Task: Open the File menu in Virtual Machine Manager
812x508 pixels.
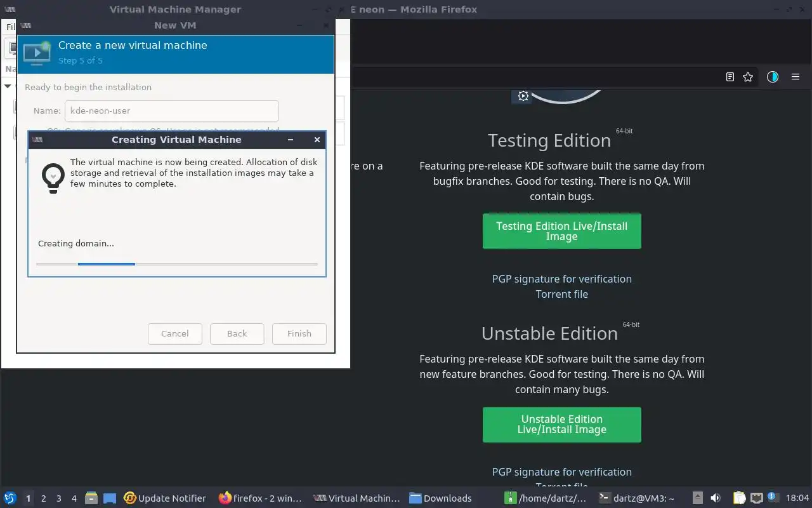Action: click(11, 27)
